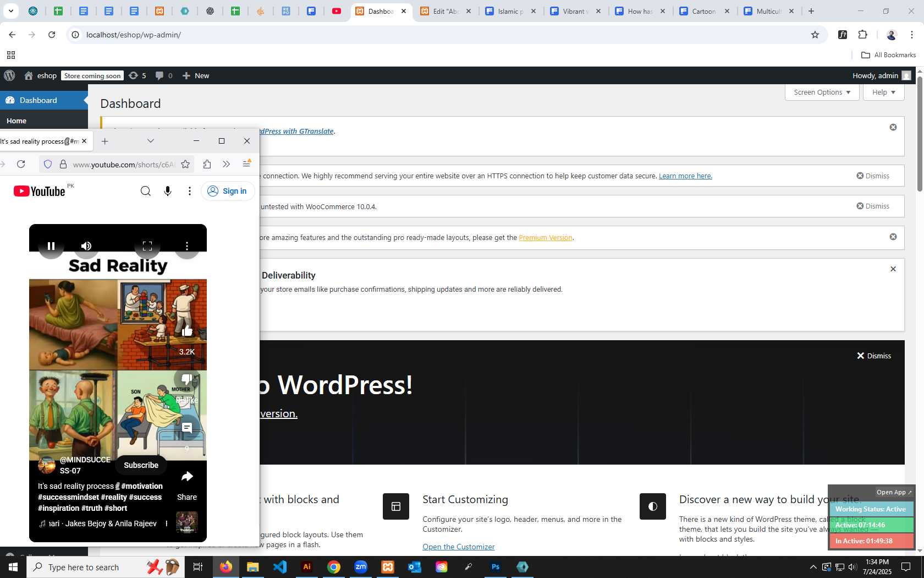Screen dimensions: 924x578
Task: Open Chrome three-dot menu
Action: [x=912, y=35]
